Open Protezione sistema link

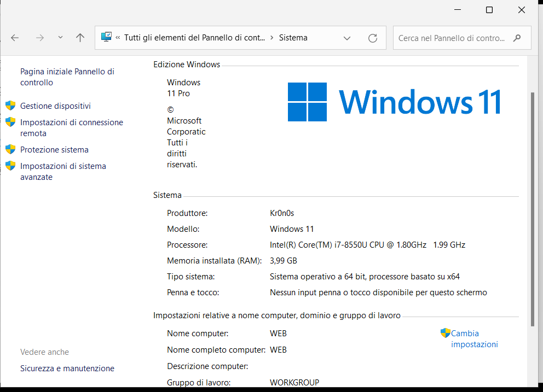[54, 150]
